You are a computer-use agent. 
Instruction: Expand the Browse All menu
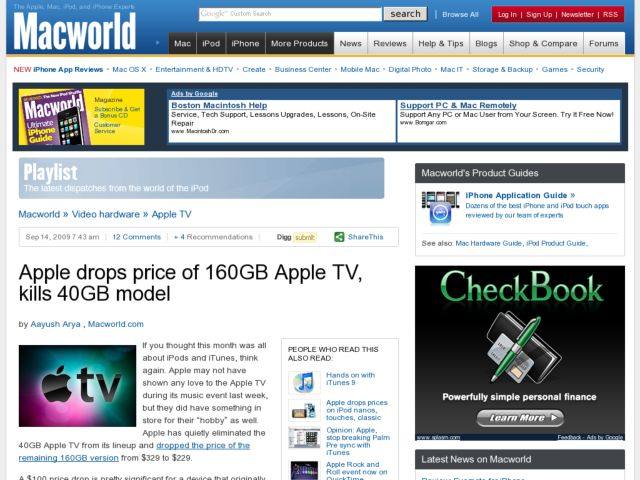click(460, 14)
